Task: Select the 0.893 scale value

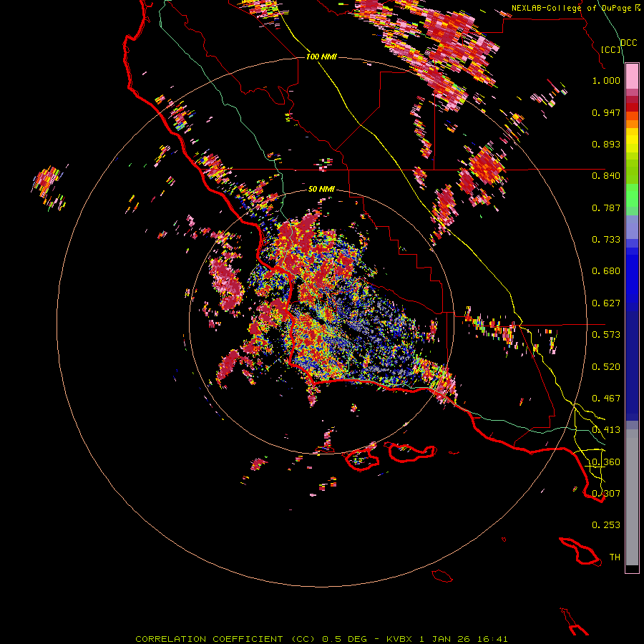Action: click(x=606, y=144)
